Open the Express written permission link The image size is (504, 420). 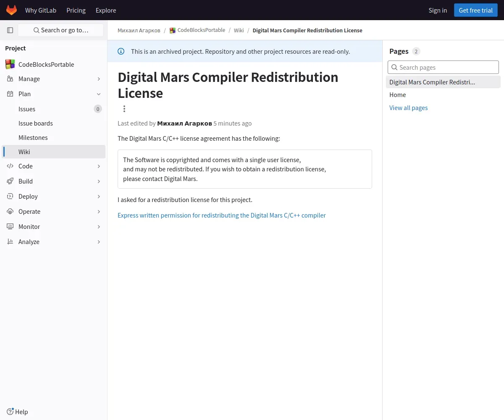coord(222,215)
